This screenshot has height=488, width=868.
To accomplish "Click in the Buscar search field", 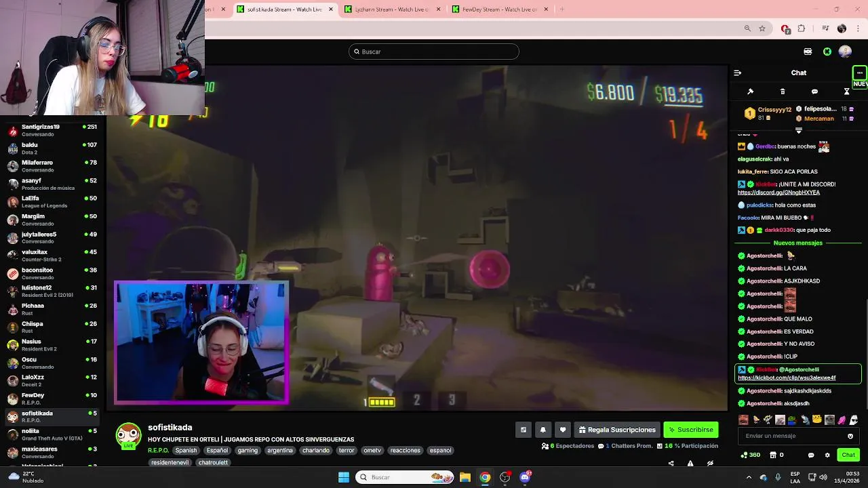I will 434,52.
